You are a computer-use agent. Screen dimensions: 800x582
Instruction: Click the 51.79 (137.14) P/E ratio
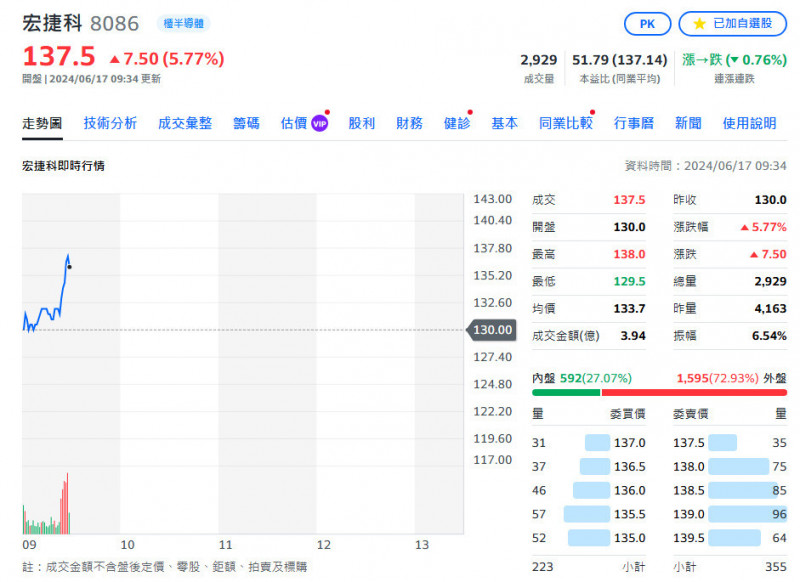point(619,60)
